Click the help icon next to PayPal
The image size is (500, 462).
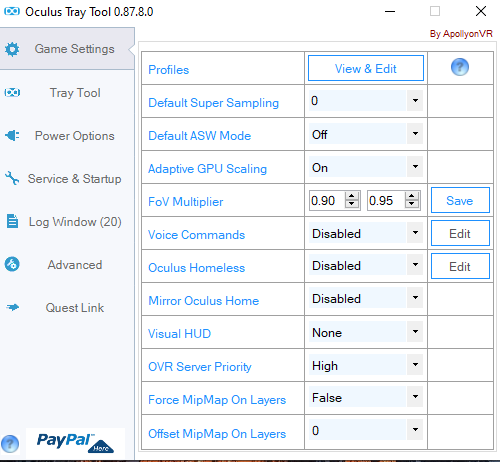(x=10, y=444)
